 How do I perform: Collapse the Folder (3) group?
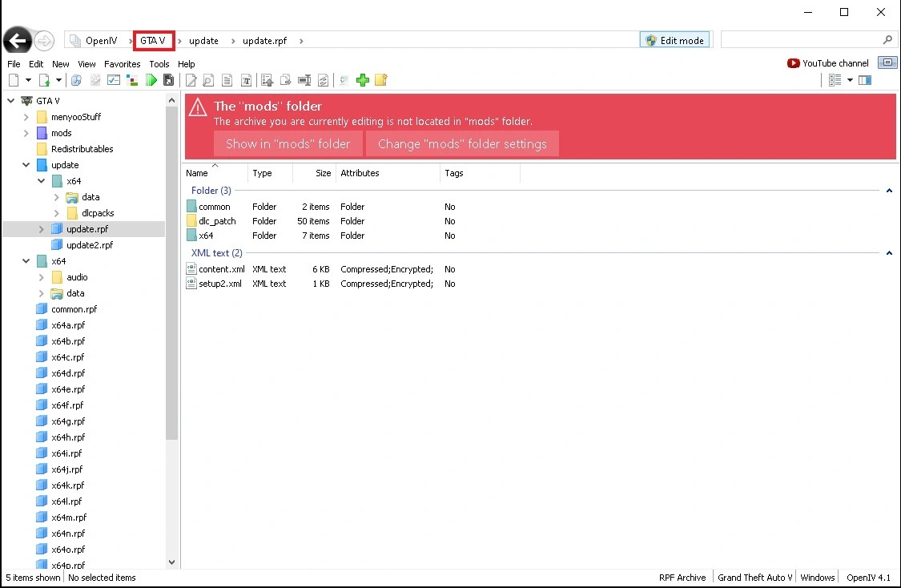[889, 190]
